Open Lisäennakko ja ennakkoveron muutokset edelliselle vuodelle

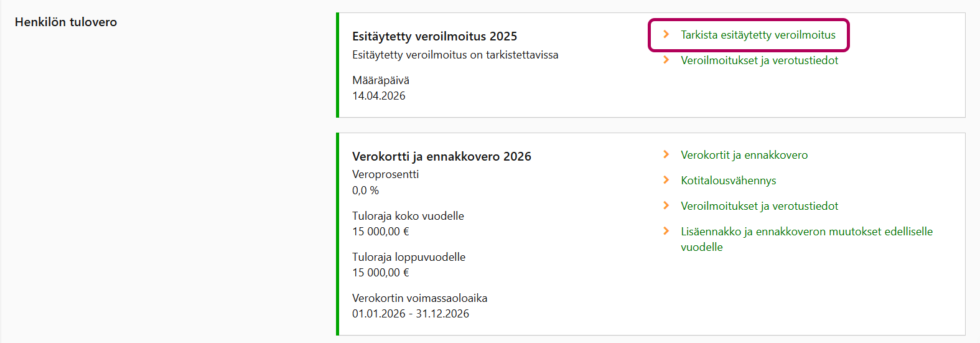coord(806,232)
